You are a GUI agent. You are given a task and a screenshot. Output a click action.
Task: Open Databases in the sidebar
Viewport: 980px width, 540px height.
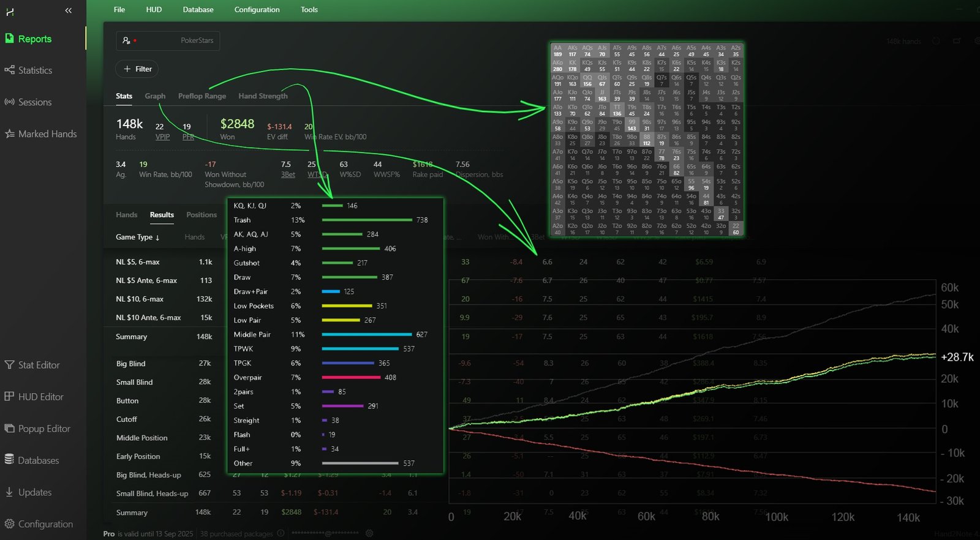(38, 460)
